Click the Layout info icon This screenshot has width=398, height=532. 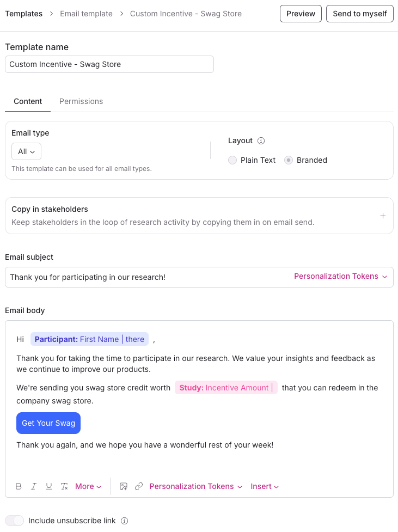coord(261,140)
